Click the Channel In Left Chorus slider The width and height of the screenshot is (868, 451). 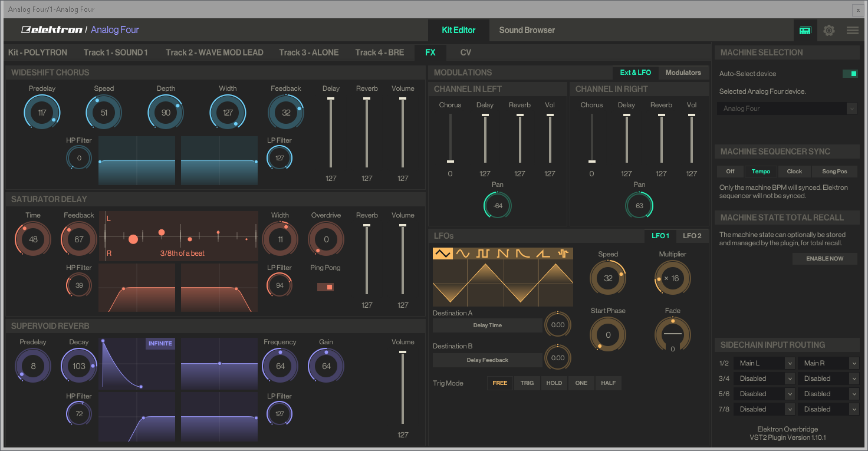pyautogui.click(x=450, y=139)
